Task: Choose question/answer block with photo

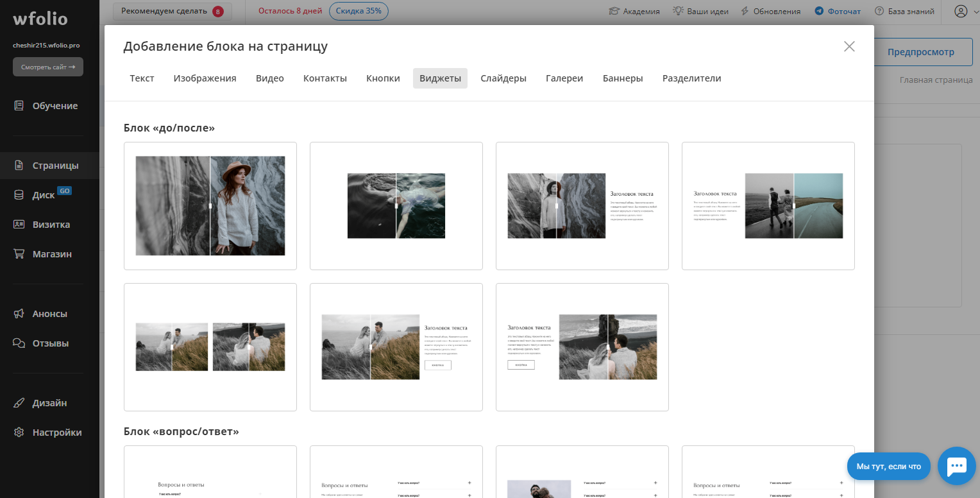Action: pyautogui.click(x=582, y=472)
